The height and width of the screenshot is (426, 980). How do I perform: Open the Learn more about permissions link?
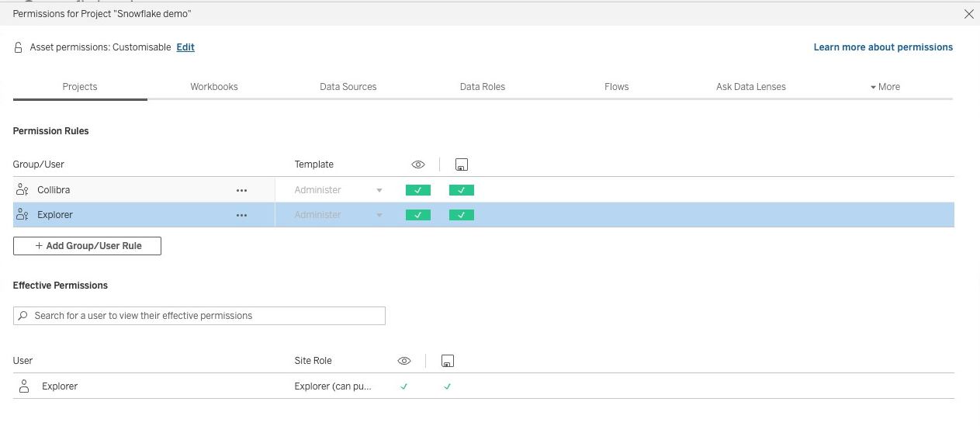883,47
